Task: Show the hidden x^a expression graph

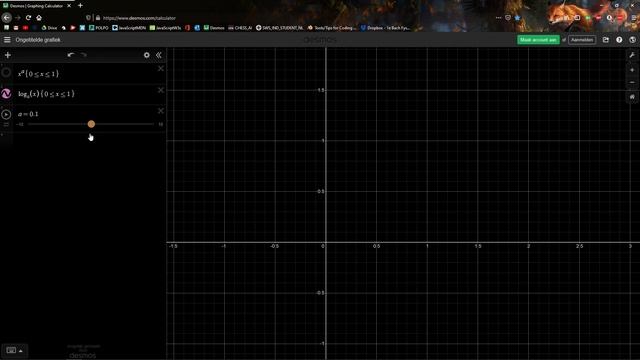Action: click(x=6, y=73)
